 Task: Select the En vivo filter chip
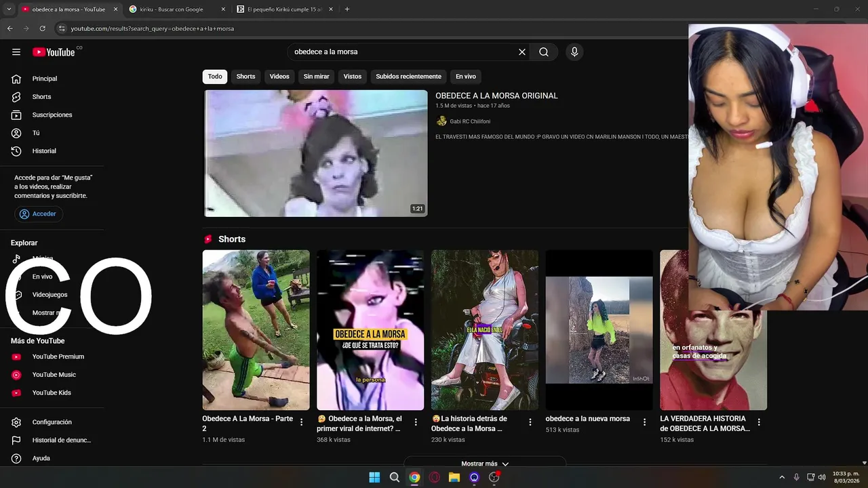466,77
